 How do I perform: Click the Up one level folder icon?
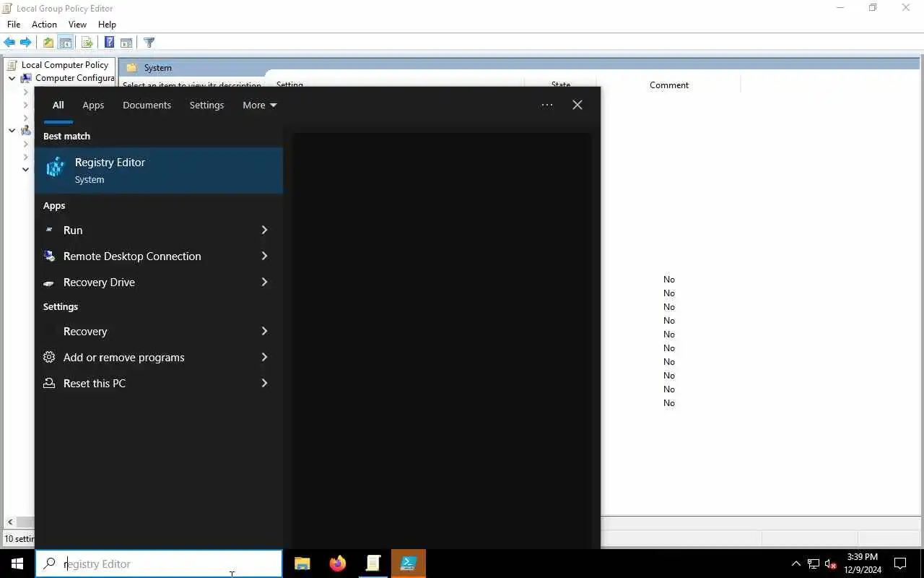(48, 43)
